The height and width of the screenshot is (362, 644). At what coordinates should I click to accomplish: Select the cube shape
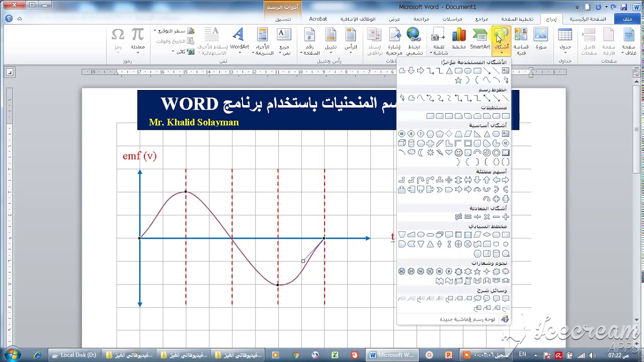coord(401,143)
